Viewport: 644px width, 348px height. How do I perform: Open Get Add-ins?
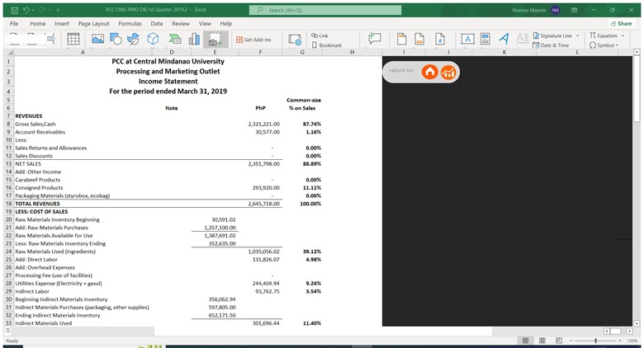pos(253,40)
